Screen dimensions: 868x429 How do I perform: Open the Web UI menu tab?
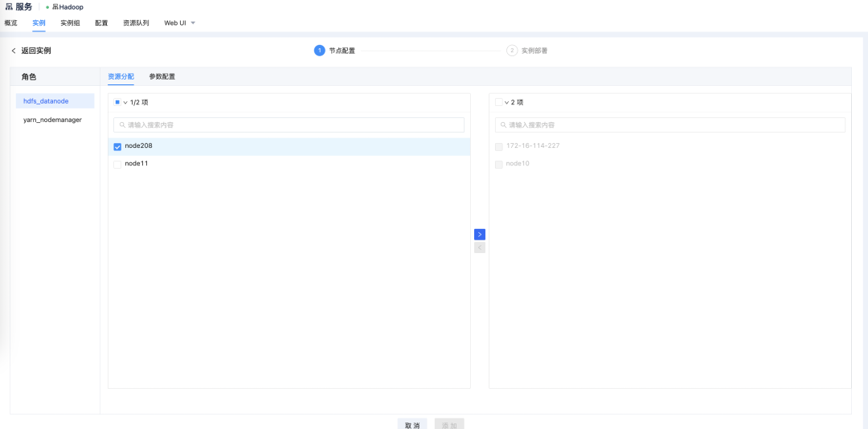(175, 23)
